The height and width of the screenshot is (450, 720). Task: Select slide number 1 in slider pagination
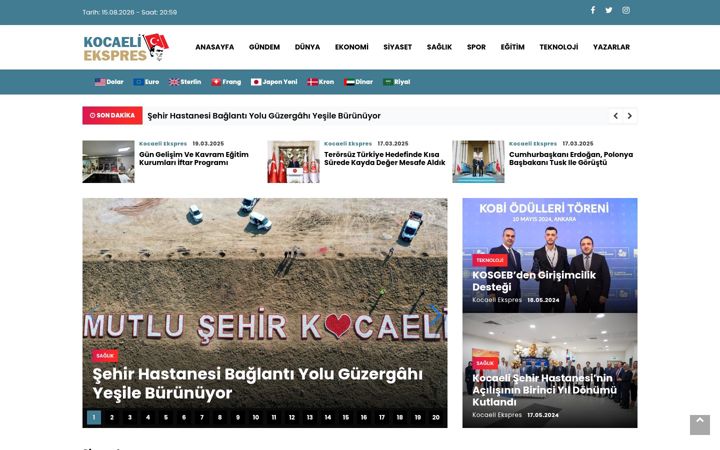94,417
